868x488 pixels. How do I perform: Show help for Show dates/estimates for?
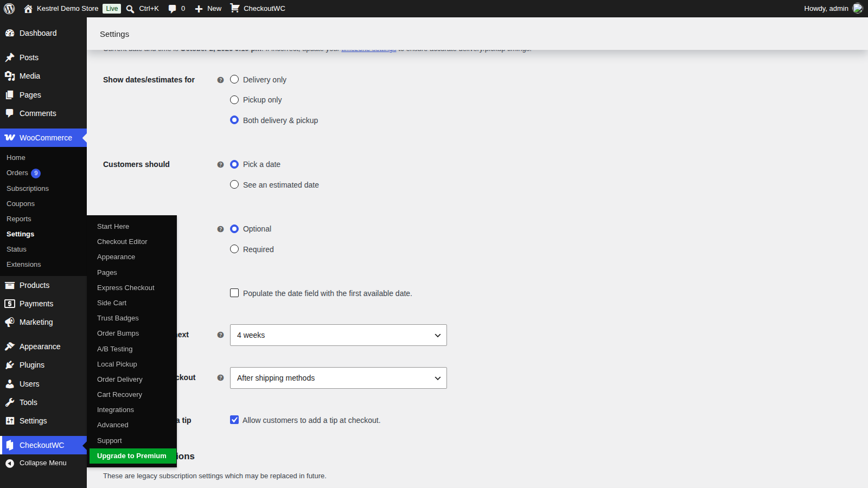tap(220, 80)
